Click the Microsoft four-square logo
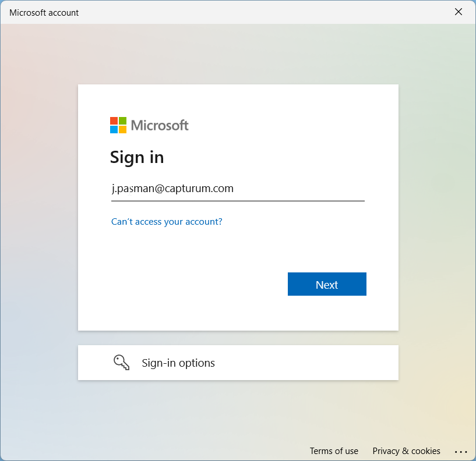This screenshot has width=476, height=461. [x=118, y=125]
